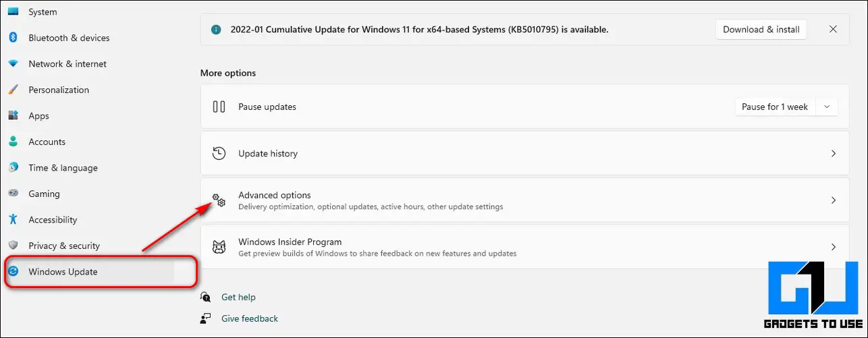
Task: Expand Update history with its chevron
Action: pos(834,153)
